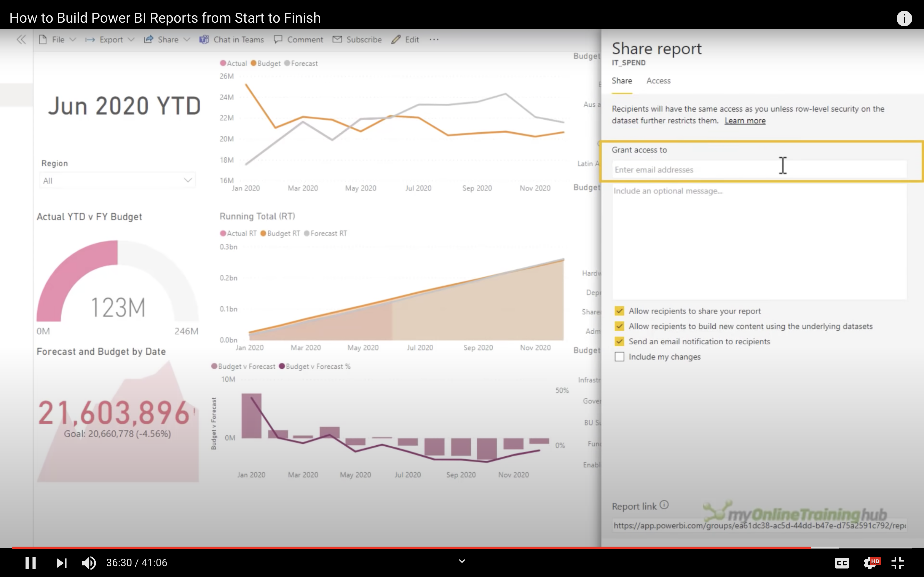Collapse the navigation pane double-chevron
The width and height of the screenshot is (924, 577).
point(21,39)
